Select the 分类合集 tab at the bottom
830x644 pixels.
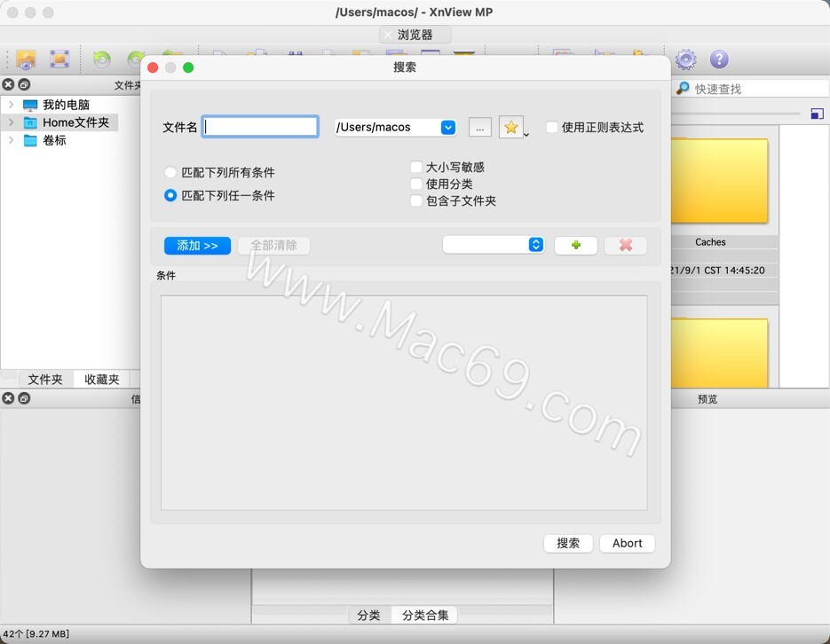tap(425, 614)
